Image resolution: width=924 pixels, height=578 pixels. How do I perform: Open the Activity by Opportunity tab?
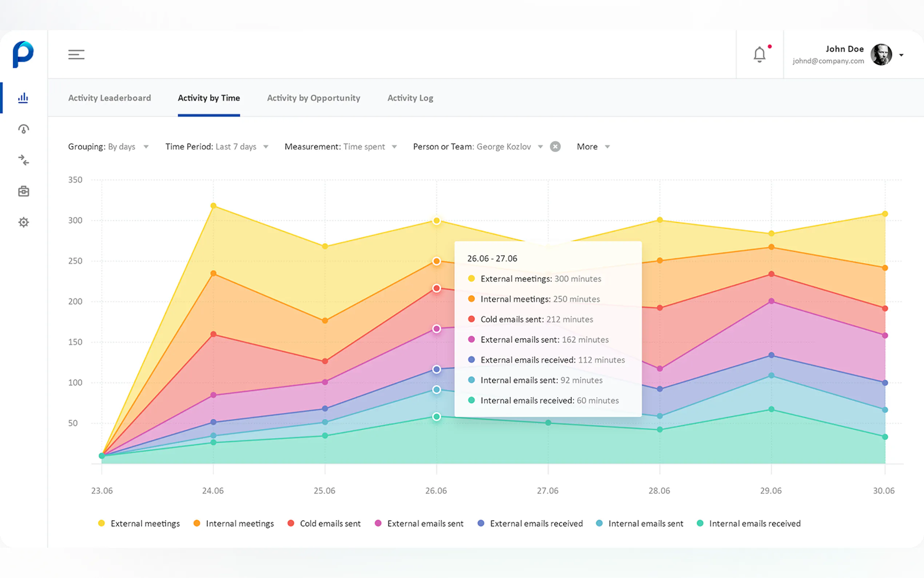(313, 98)
